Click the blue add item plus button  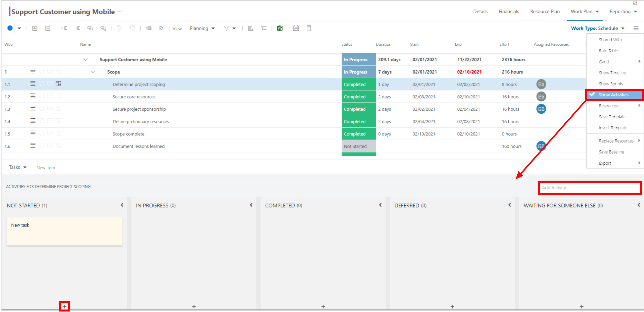tap(10, 28)
